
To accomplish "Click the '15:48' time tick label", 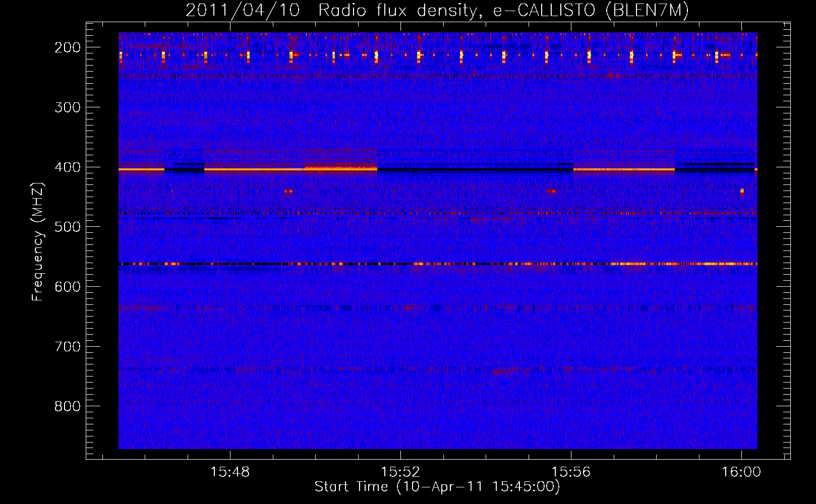I will point(230,472).
